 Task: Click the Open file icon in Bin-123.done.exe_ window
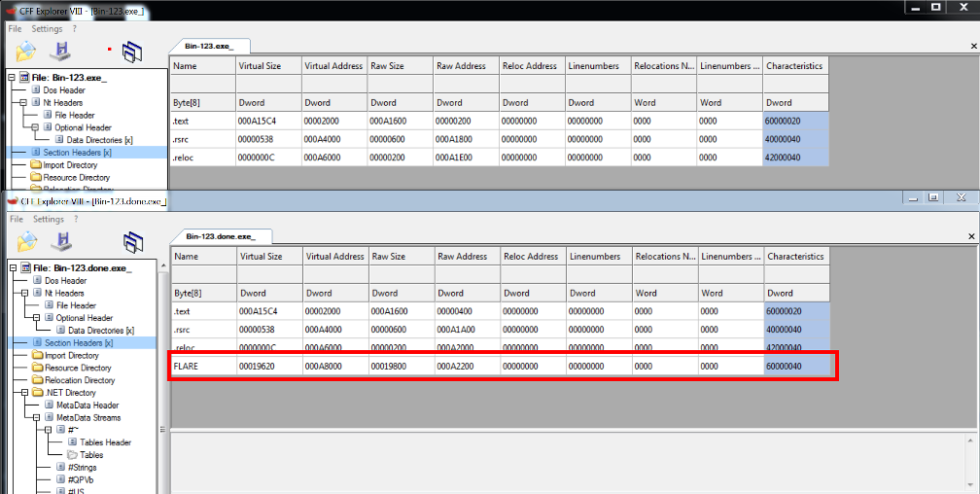point(26,241)
